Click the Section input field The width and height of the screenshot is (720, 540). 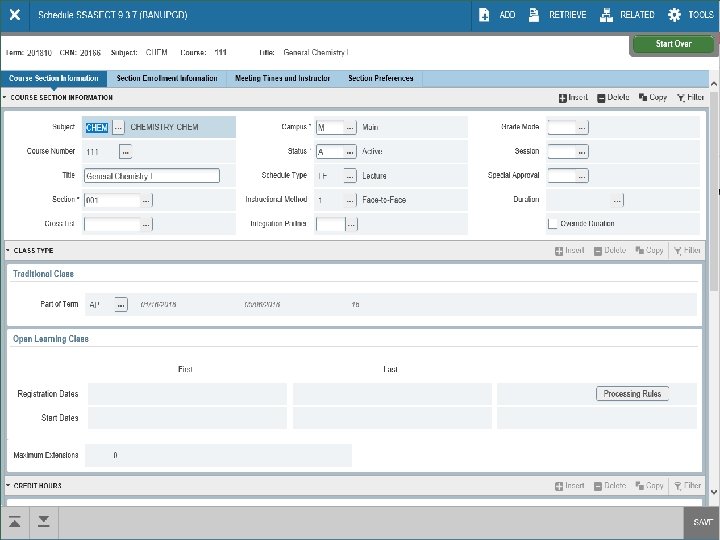(x=112, y=200)
